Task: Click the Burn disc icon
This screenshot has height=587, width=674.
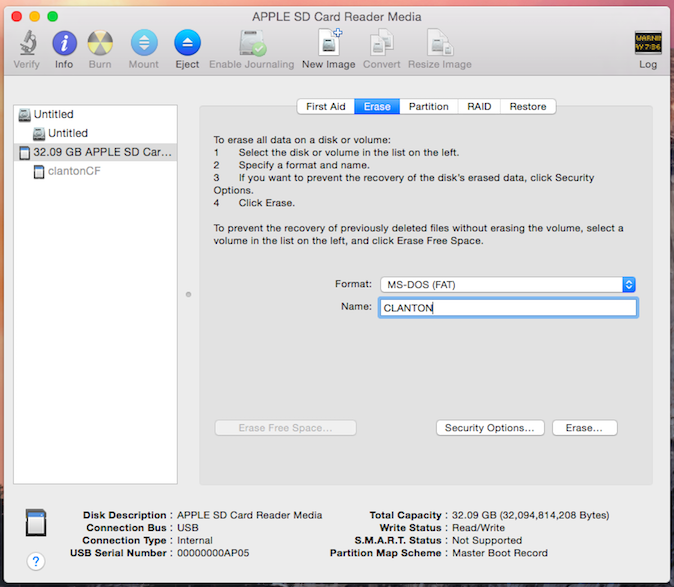Action: point(100,43)
